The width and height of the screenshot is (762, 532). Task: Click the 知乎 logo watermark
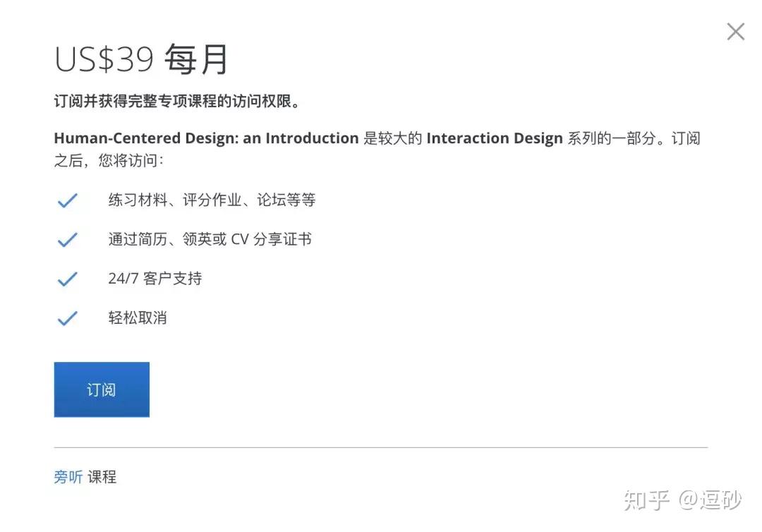click(x=646, y=499)
